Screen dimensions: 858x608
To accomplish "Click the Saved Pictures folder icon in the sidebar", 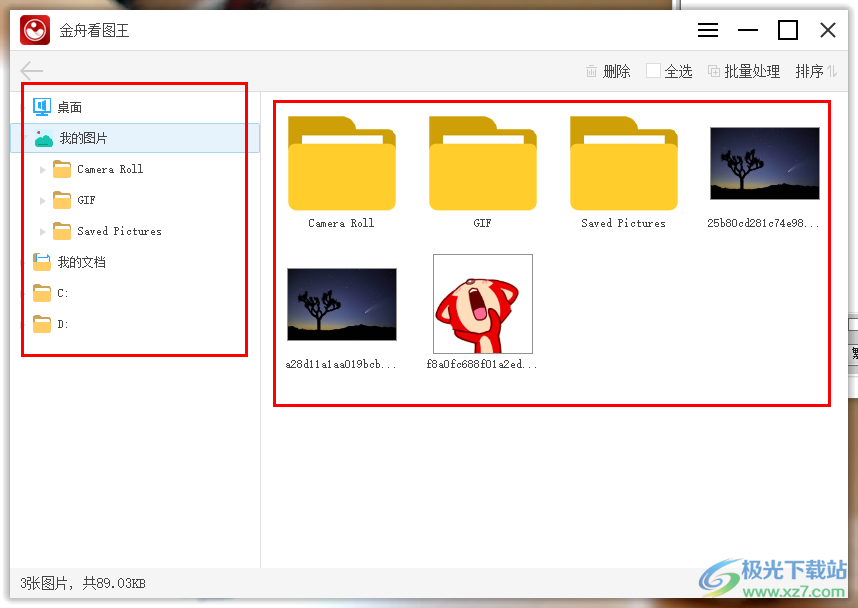I will (62, 231).
